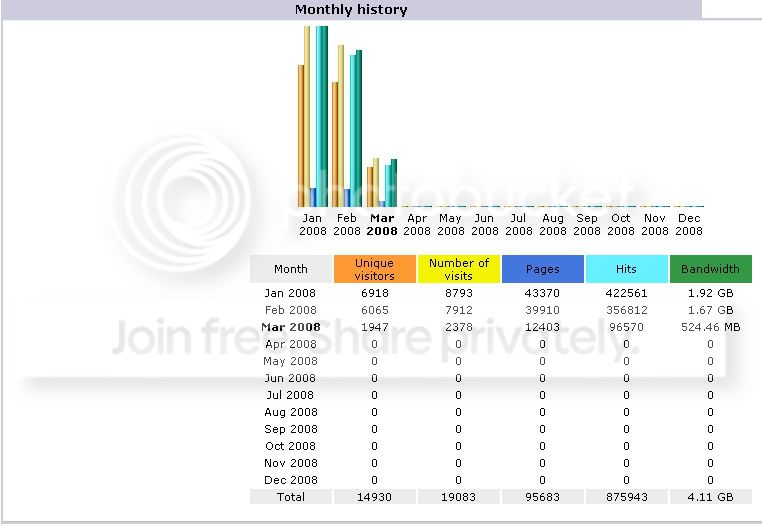Click the tall orange January visitors bar
Image resolution: width=762 pixels, height=526 pixels.
click(301, 136)
